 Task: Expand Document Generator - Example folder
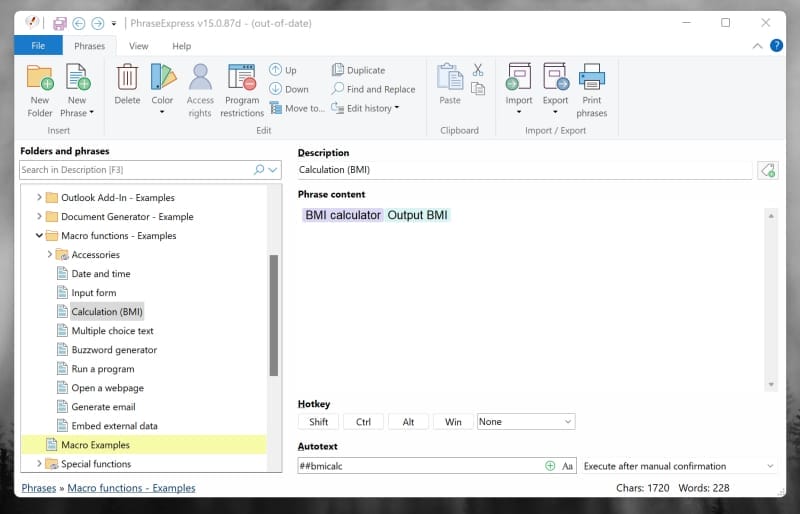pyautogui.click(x=39, y=216)
